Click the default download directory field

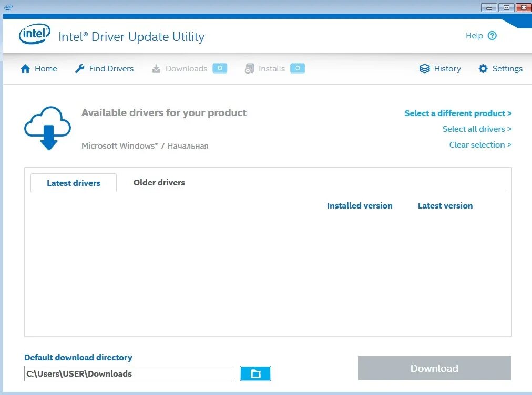point(129,373)
